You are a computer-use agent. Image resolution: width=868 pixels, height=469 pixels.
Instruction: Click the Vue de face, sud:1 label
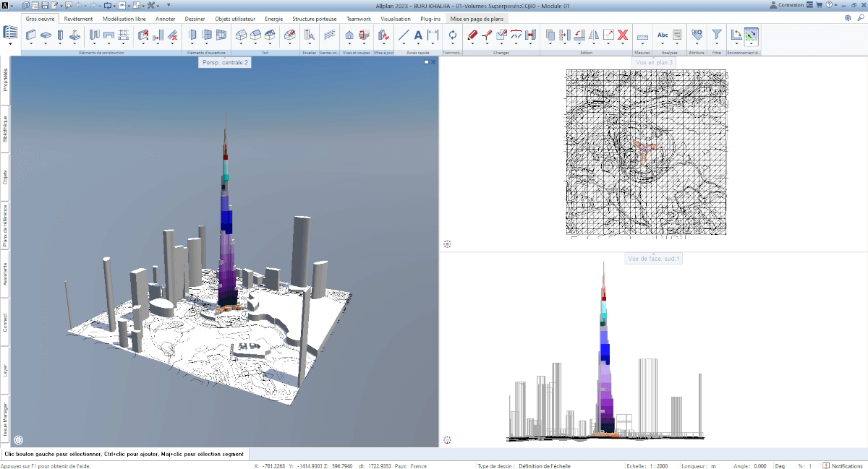[654, 258]
